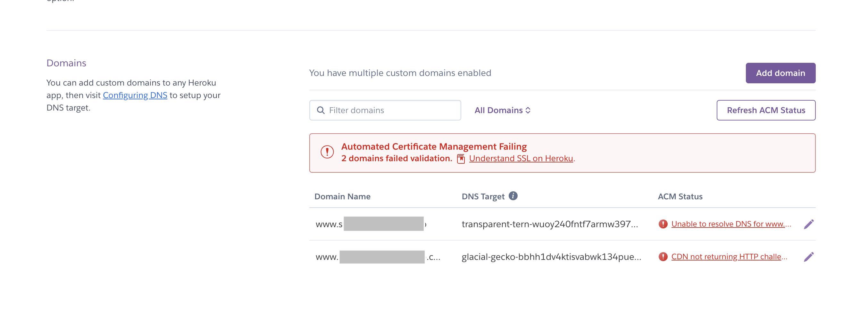The image size is (868, 314).
Task: Select the transparent-tern DNS target text
Action: point(549,224)
